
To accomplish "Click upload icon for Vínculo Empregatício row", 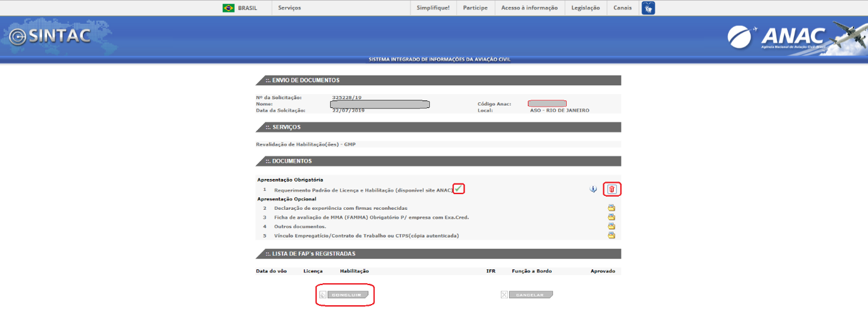I will 611,235.
